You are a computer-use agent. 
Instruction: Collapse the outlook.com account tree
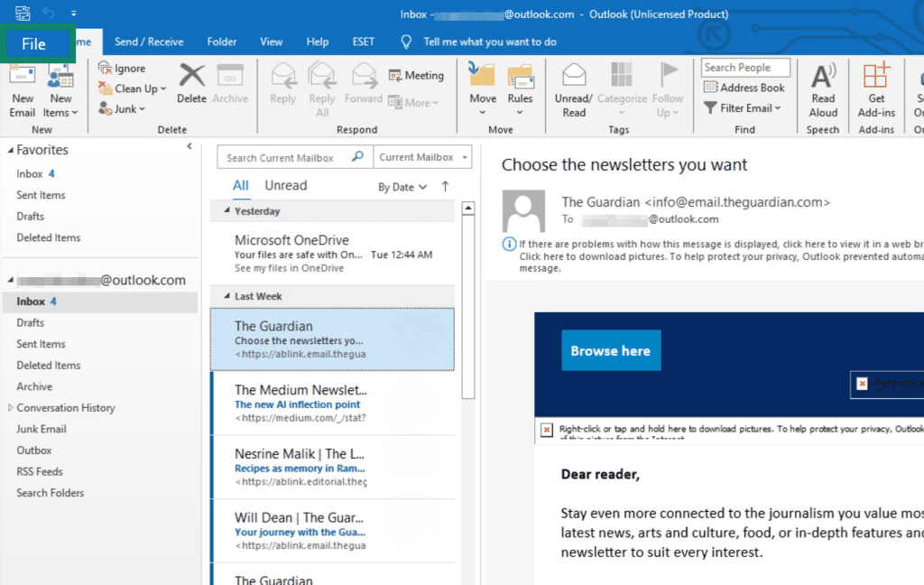[x=10, y=280]
